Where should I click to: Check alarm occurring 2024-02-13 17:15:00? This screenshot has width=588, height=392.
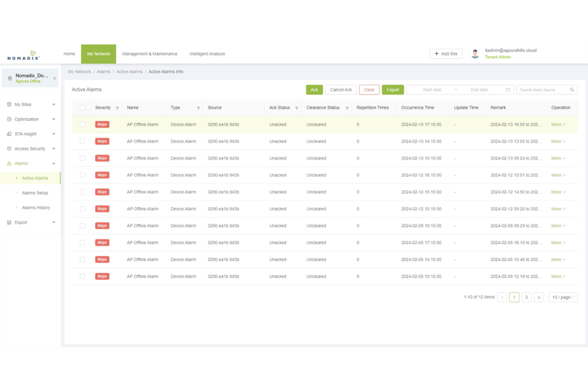pos(82,124)
